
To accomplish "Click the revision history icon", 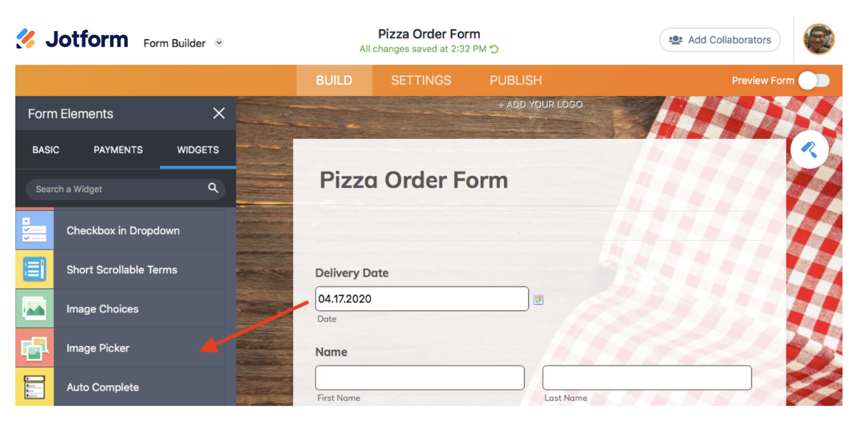I will click(494, 49).
